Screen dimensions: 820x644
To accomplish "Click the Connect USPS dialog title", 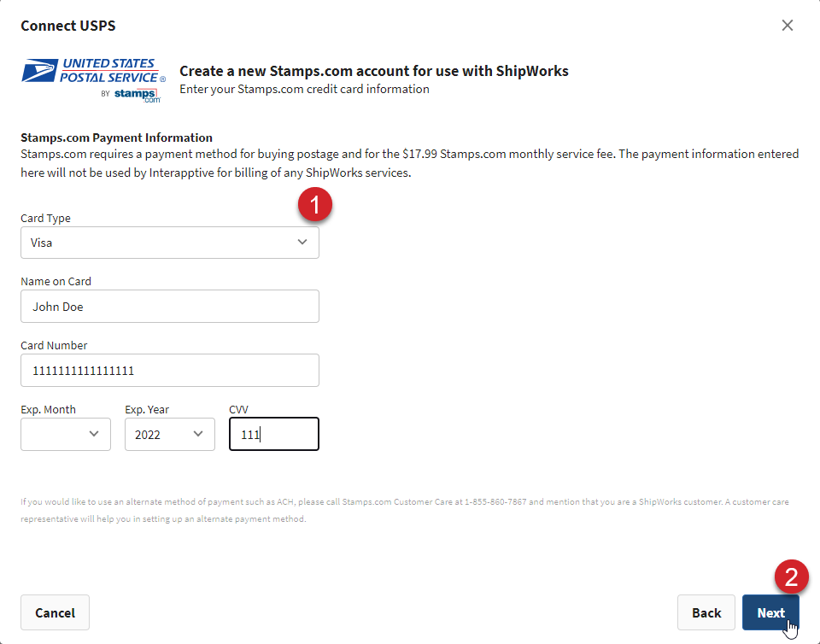I will click(x=68, y=26).
